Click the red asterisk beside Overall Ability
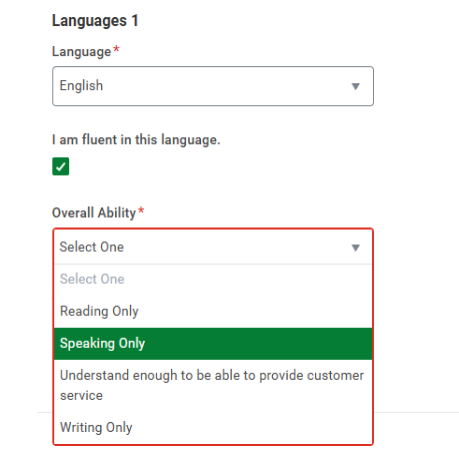Screen dimensions: 459x450 (141, 210)
